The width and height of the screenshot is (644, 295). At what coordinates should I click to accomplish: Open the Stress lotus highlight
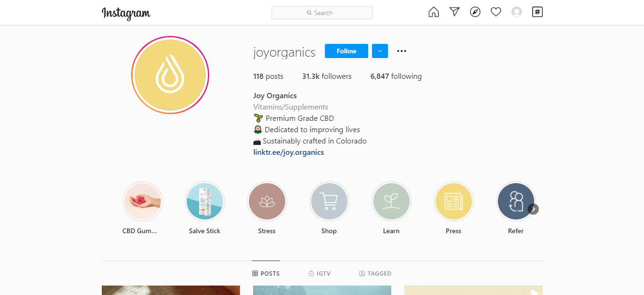267,202
